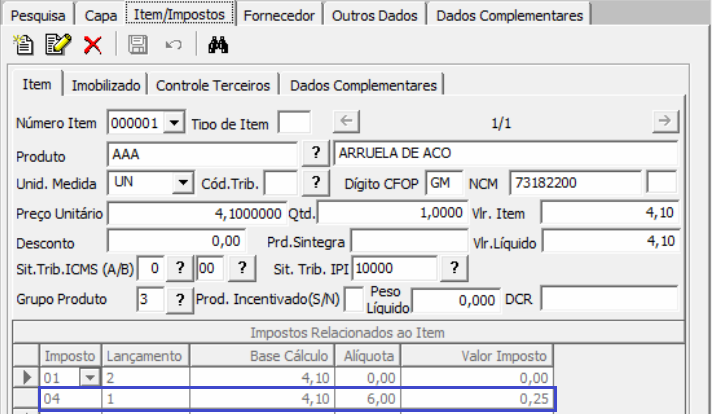Click the Preço Unitário field
This screenshot has width=712, height=414.
197,213
